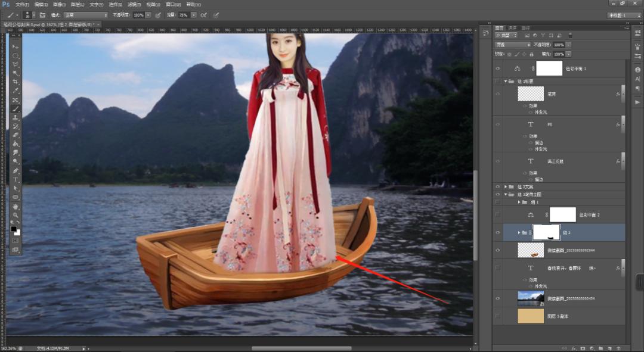644x352 pixels.
Task: Select the Paint Bucket tool
Action: (x=15, y=144)
